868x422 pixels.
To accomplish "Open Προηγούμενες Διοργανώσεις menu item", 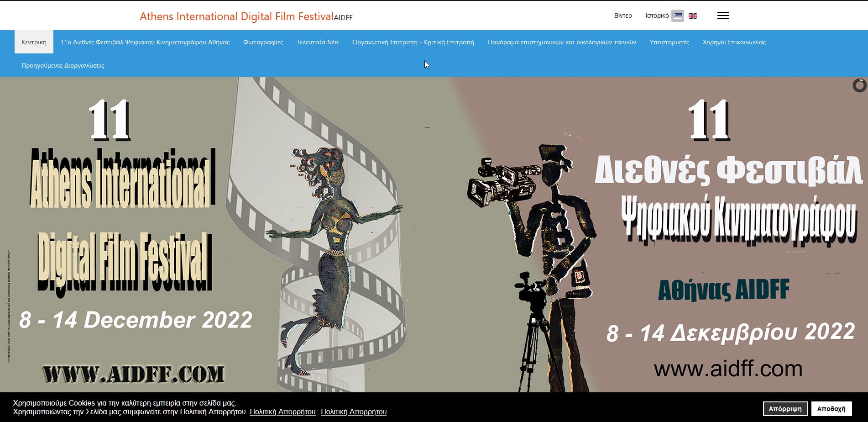I will coord(63,65).
